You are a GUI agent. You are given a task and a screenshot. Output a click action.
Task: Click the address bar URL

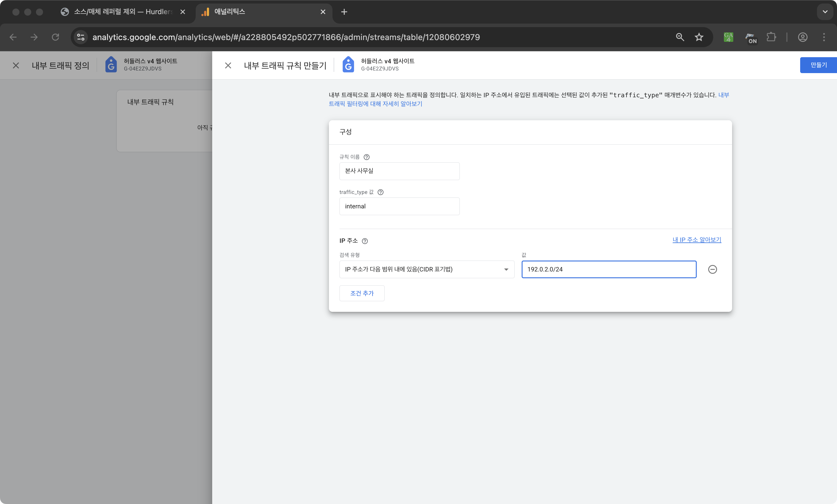286,37
